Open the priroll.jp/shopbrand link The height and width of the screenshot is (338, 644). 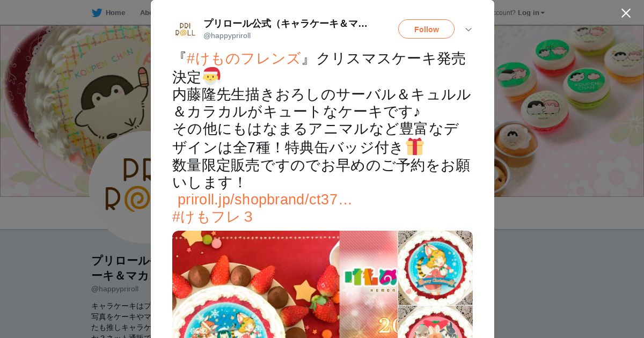265,200
